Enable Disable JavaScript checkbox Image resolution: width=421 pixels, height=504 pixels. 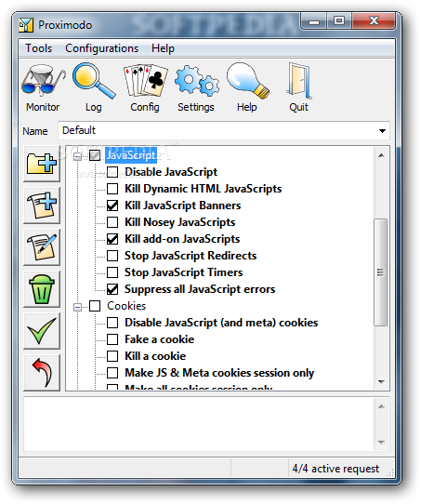(112, 172)
